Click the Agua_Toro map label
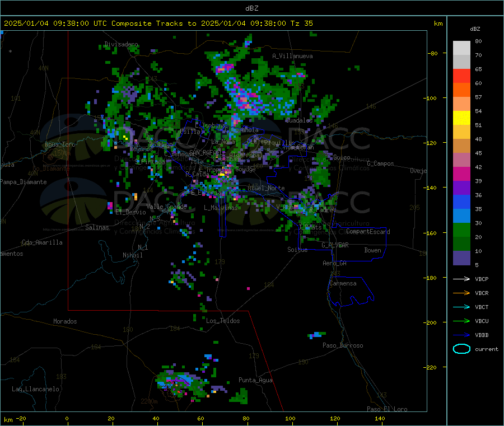The image size is (504, 426). (x=60, y=144)
